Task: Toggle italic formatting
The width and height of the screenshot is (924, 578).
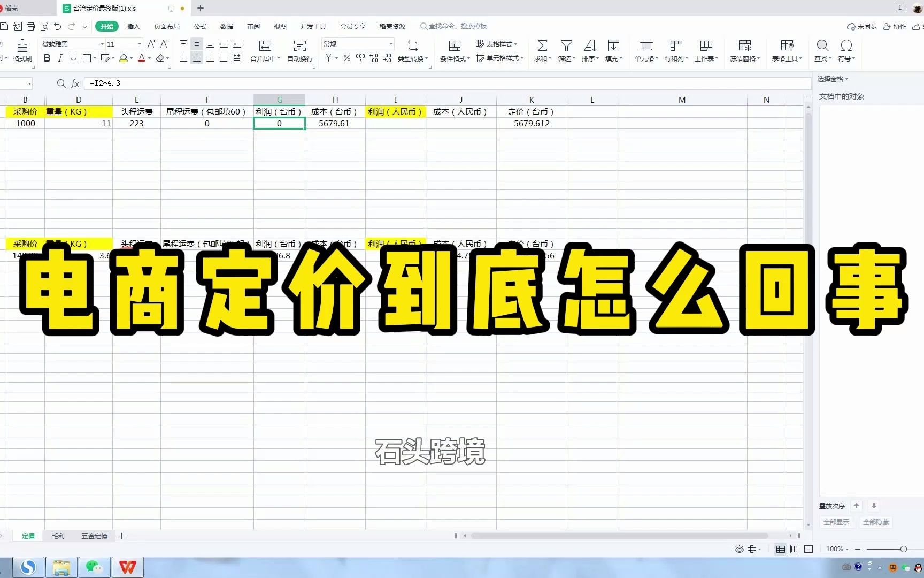Action: tap(60, 58)
